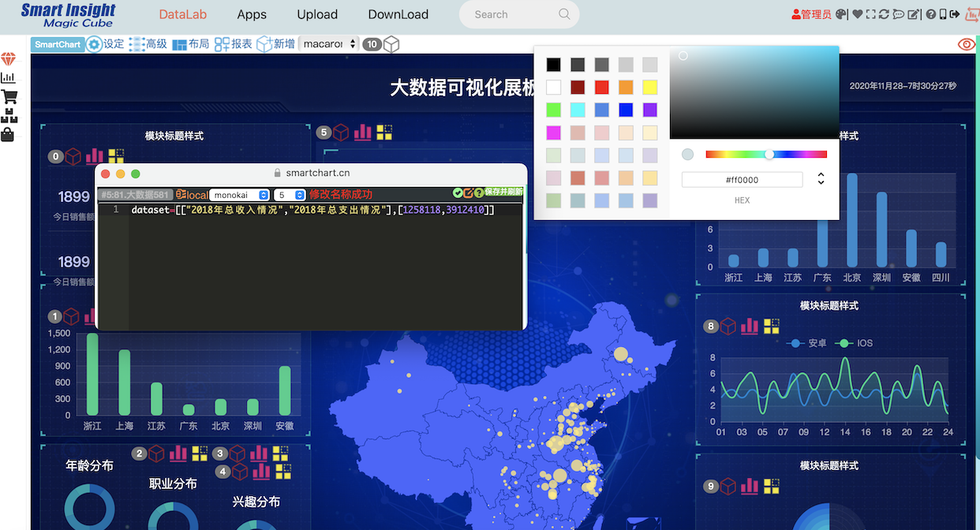The height and width of the screenshot is (530, 980).
Task: Select the black color swatch
Action: (x=554, y=65)
